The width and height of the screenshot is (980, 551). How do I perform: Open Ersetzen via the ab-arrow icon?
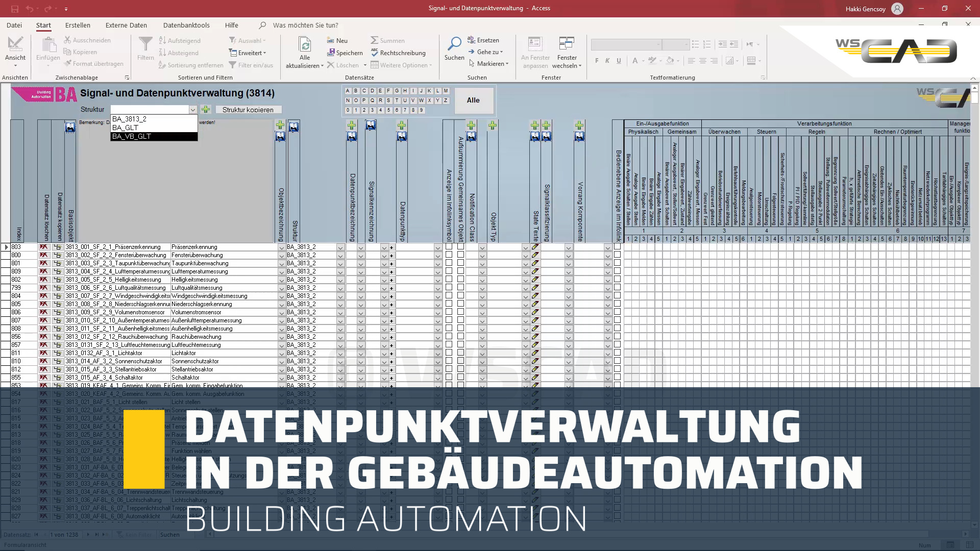pyautogui.click(x=471, y=40)
